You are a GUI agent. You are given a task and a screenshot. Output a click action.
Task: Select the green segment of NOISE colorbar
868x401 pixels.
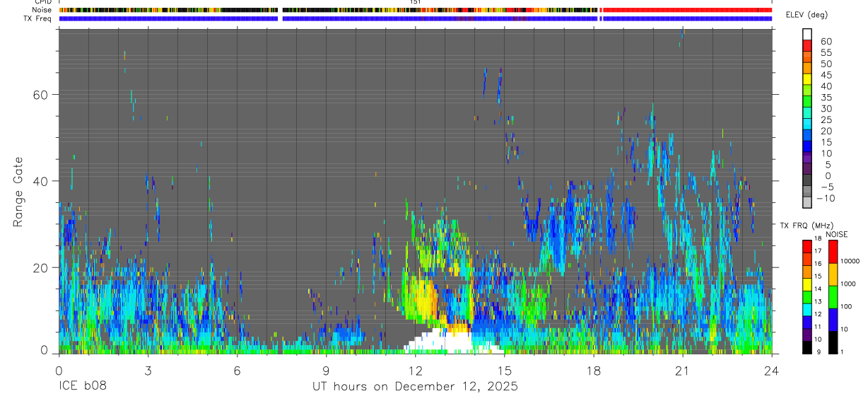(x=833, y=297)
